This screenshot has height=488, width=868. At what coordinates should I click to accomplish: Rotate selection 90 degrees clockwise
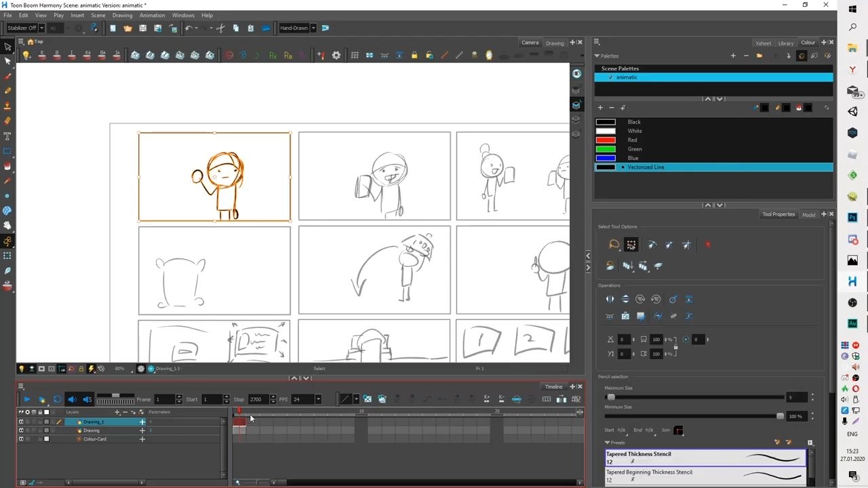(640, 299)
